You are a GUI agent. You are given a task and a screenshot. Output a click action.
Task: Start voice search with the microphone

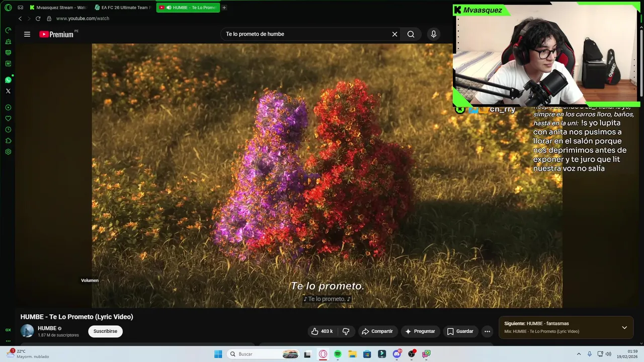(434, 34)
